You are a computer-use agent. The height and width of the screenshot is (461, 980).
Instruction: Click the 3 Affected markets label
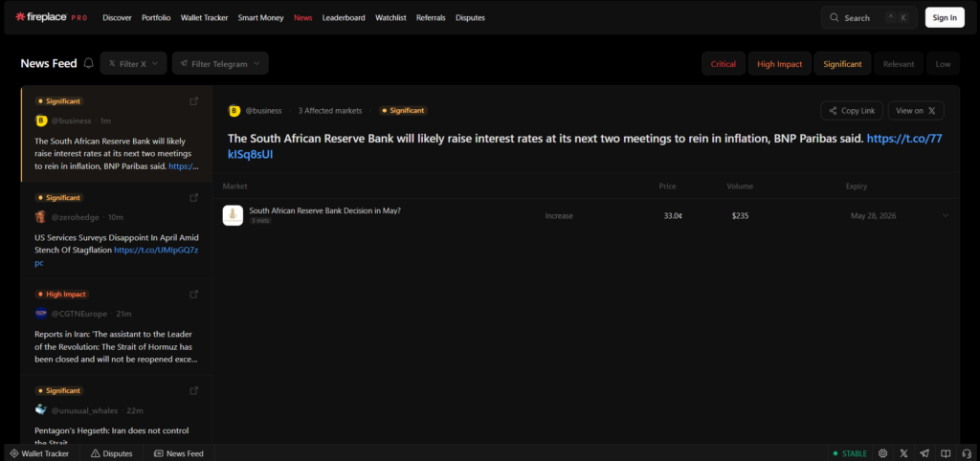330,111
